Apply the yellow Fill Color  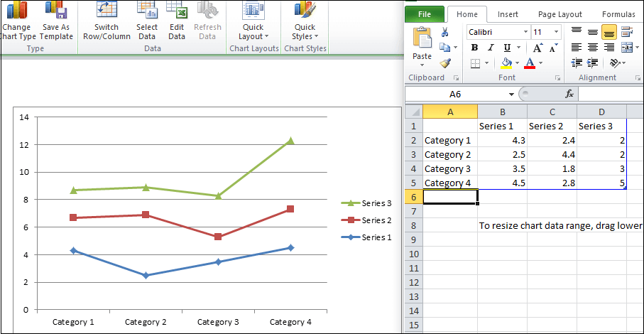(x=506, y=63)
